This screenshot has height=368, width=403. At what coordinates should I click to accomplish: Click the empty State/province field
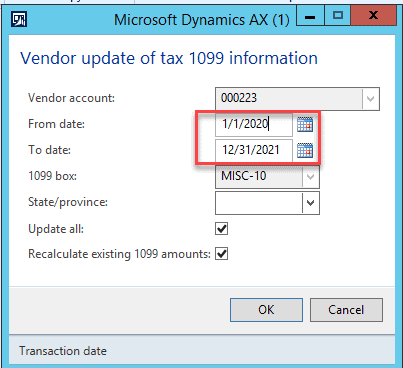[259, 203]
